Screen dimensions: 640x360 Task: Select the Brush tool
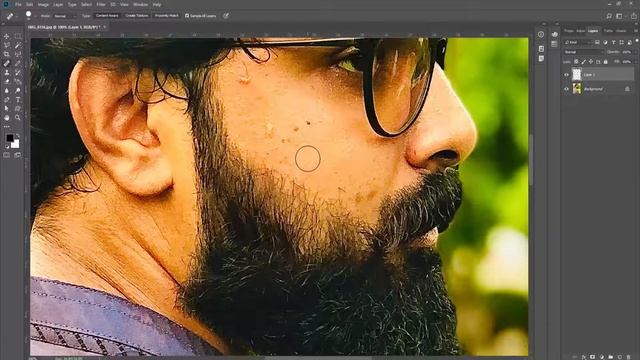[18, 63]
